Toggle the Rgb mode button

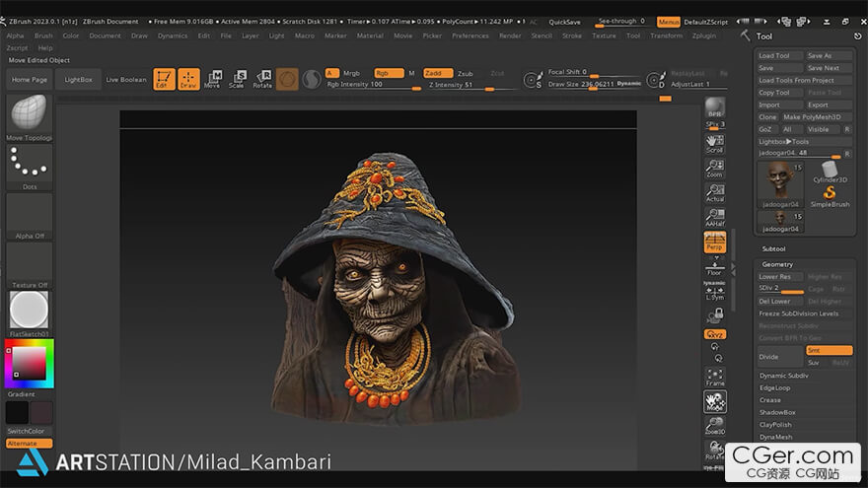coord(389,73)
